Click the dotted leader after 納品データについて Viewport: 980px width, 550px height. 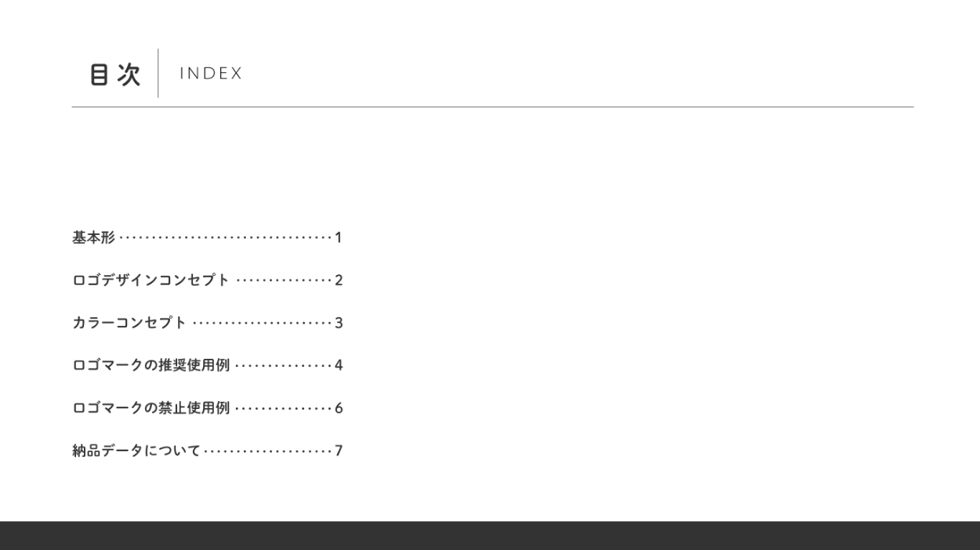tap(267, 450)
